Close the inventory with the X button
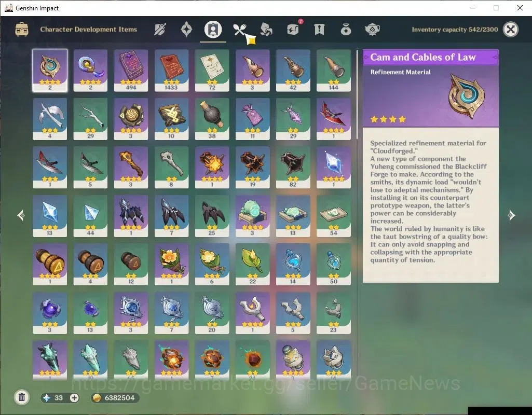 pyautogui.click(x=511, y=30)
